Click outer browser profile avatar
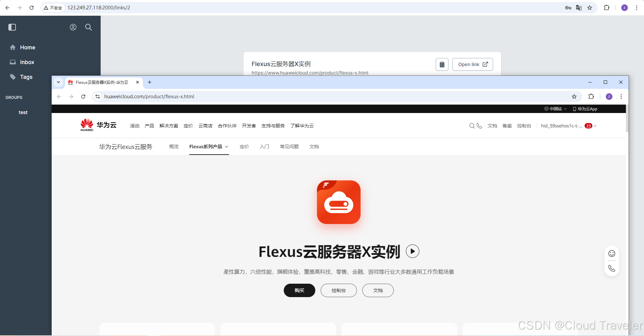The image size is (644, 336). (x=625, y=8)
